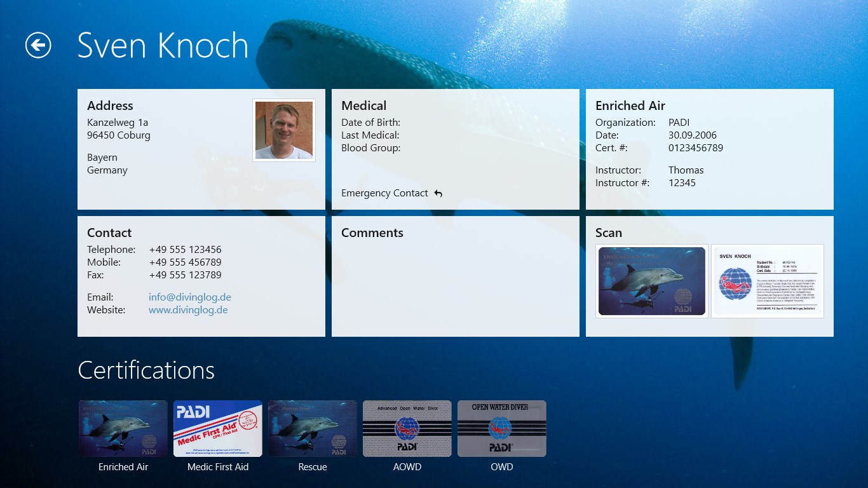Screen dimensions: 868x488
Task: Open the white Sven Knoch card scan
Action: tap(768, 281)
